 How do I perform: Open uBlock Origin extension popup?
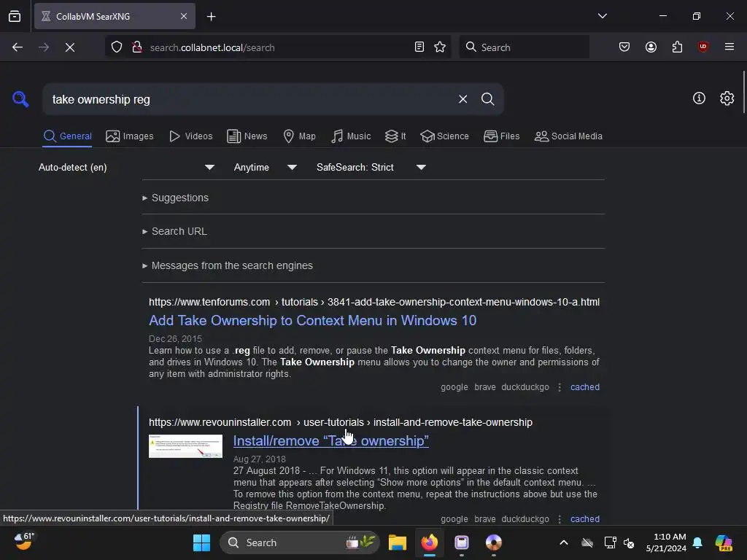tap(703, 47)
